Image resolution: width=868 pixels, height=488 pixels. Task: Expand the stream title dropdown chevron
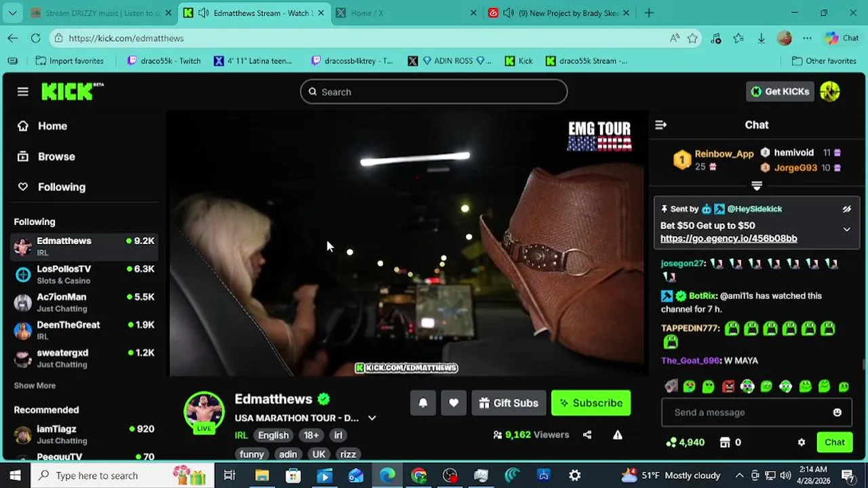pyautogui.click(x=372, y=418)
